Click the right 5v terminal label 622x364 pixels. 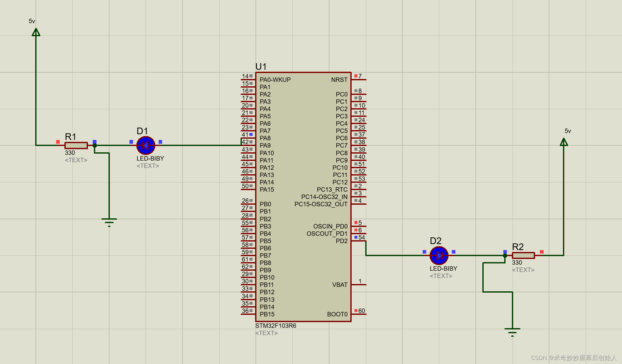tap(568, 131)
